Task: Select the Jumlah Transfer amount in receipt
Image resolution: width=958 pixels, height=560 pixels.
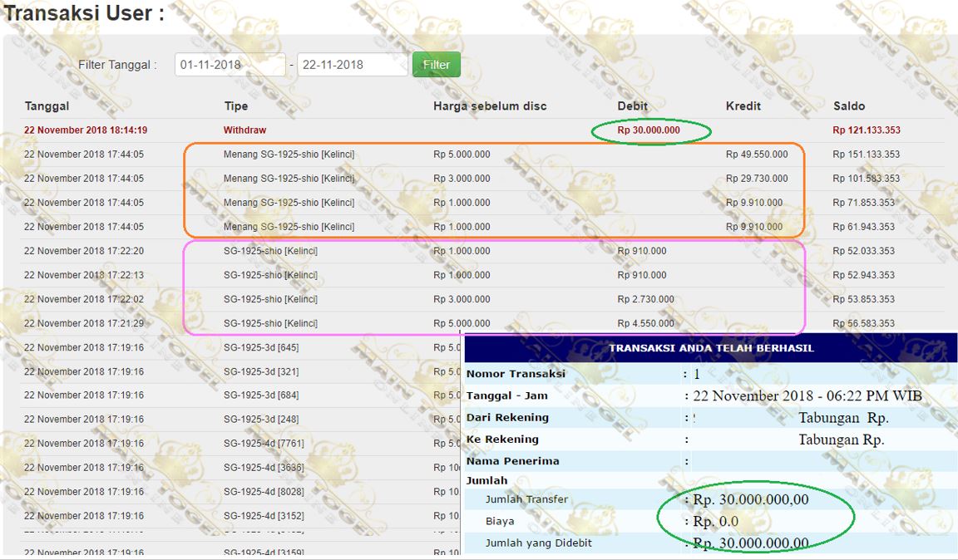Action: tap(750, 499)
